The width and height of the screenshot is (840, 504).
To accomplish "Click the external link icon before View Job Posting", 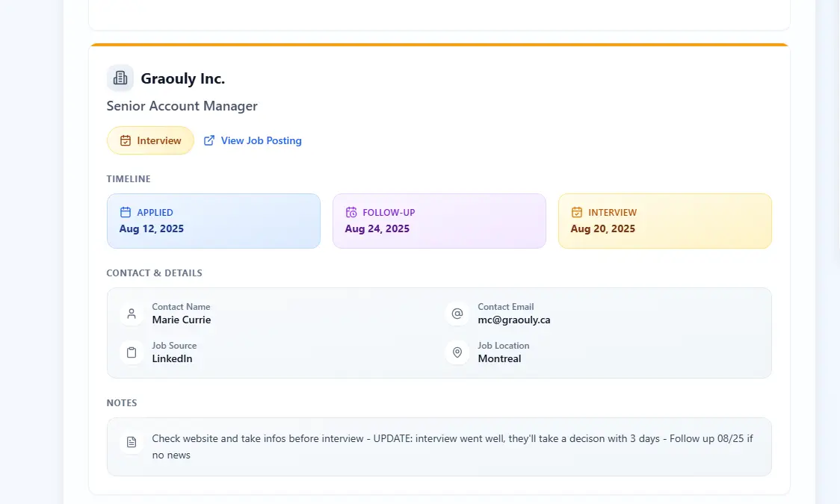I will pyautogui.click(x=209, y=140).
